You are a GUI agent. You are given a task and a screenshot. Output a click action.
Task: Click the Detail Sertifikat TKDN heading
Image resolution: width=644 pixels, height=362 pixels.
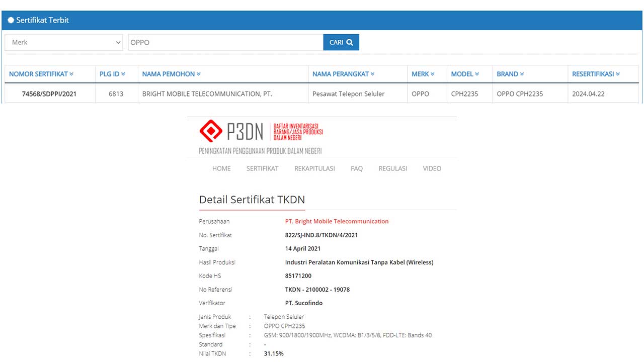(252, 200)
